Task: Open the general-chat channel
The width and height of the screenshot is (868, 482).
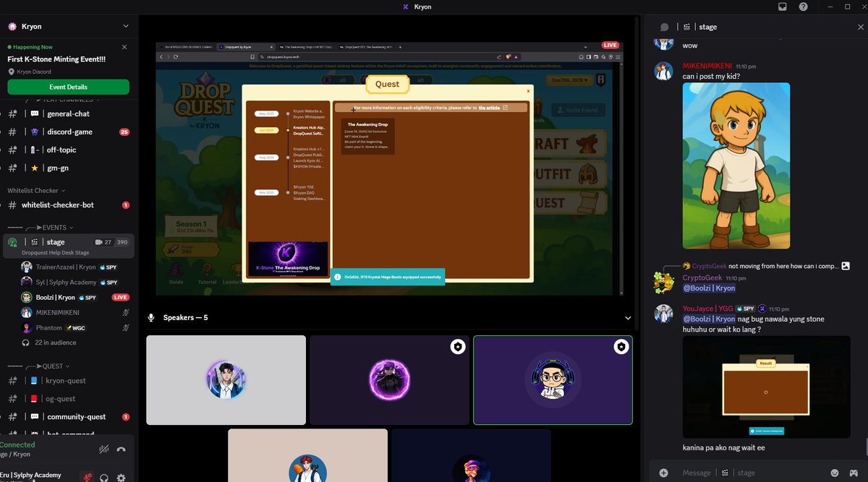Action: pyautogui.click(x=67, y=113)
